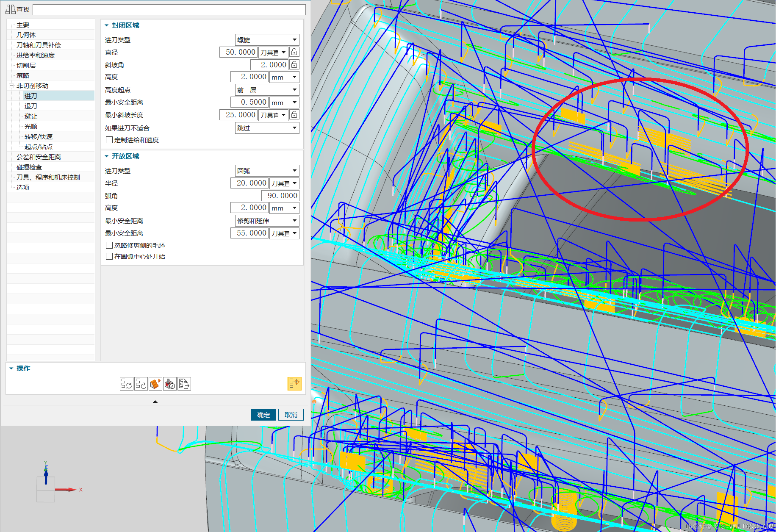Open the orange Verify tool path icon
Screen dimensions: 776x532
point(155,384)
